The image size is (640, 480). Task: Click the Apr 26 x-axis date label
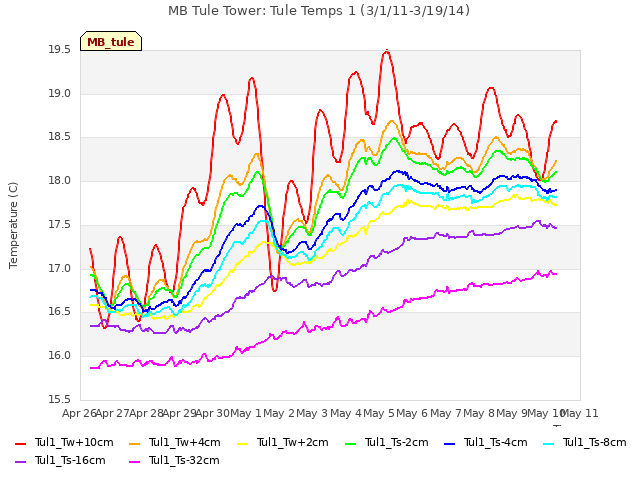[79, 413]
